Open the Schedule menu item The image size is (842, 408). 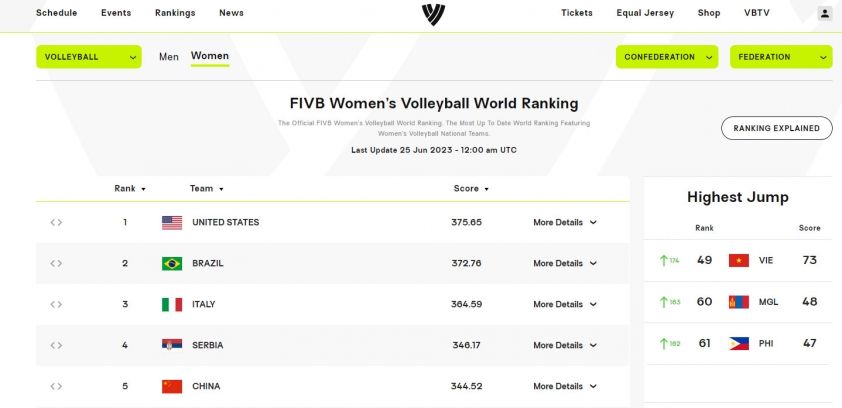pos(56,13)
